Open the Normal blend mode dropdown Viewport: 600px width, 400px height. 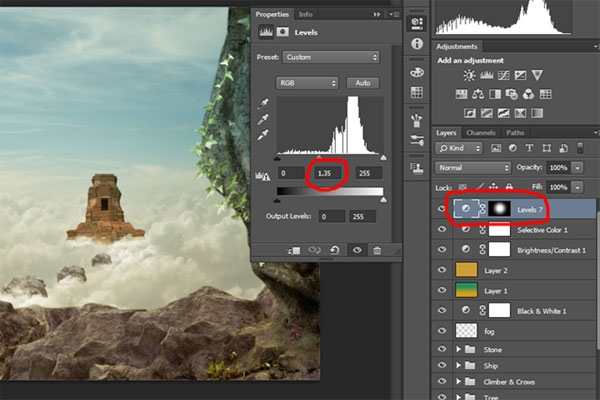click(472, 167)
